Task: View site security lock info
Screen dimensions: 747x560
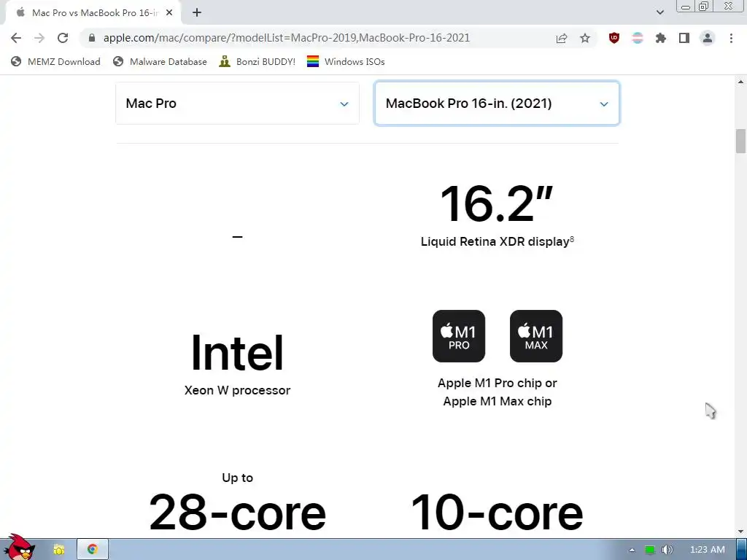Action: coord(92,38)
